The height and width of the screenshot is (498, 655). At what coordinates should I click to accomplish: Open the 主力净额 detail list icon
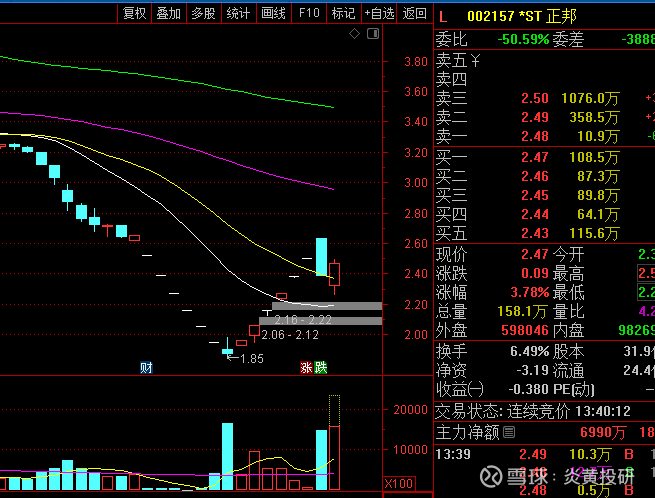tap(509, 432)
